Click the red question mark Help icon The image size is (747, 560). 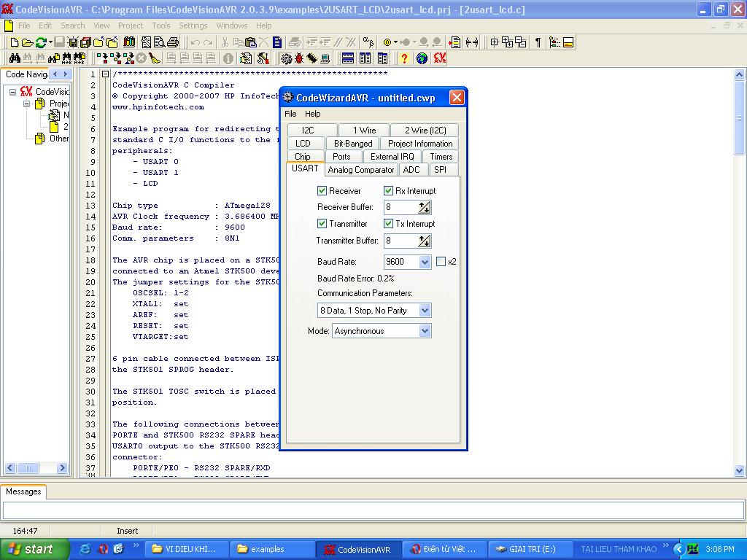pos(404,58)
